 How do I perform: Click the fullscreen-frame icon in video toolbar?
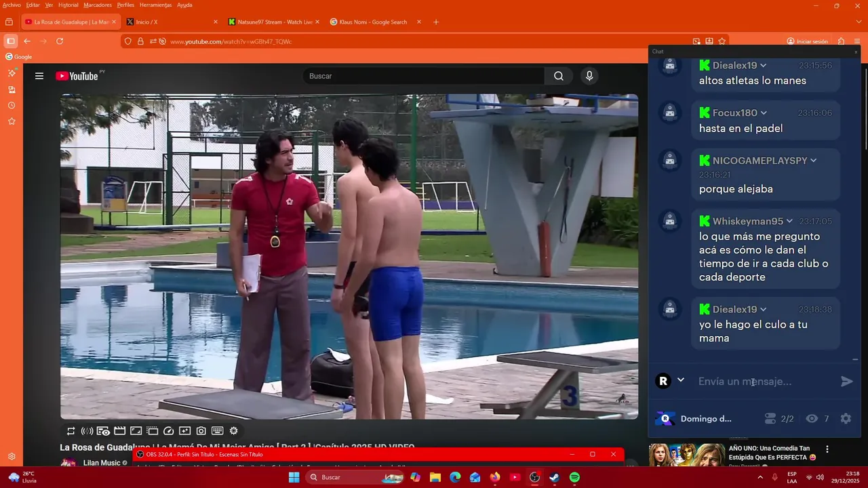(136, 431)
